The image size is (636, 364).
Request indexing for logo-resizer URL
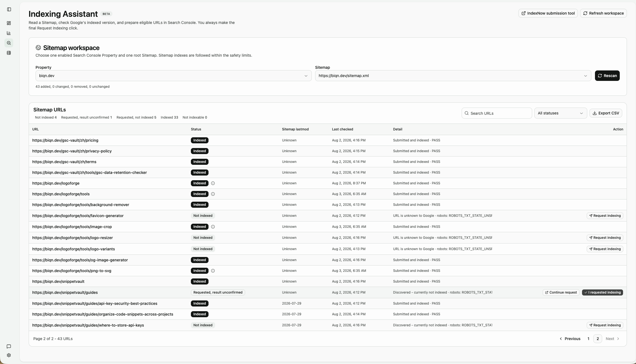pyautogui.click(x=605, y=238)
